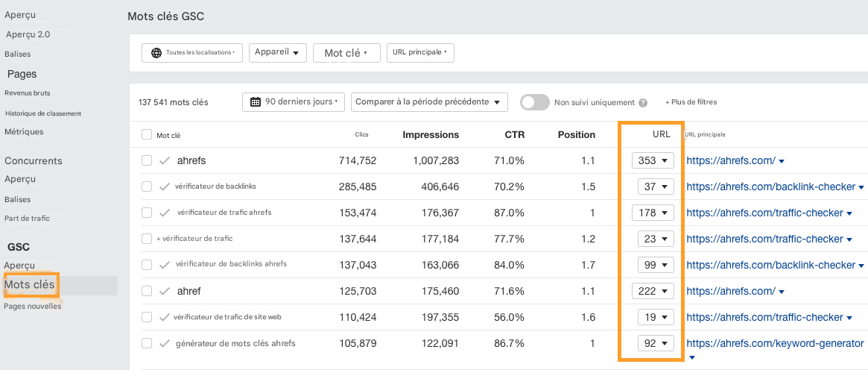The height and width of the screenshot is (370, 868).
Task: Open traffic-checker link for vérificateur de trafic ahrefs
Action: coord(764,213)
